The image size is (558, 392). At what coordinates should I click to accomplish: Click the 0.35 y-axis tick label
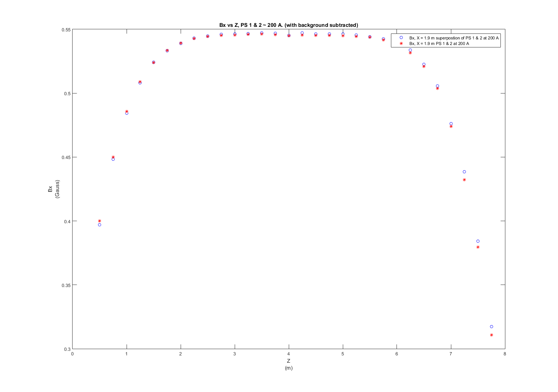66,285
